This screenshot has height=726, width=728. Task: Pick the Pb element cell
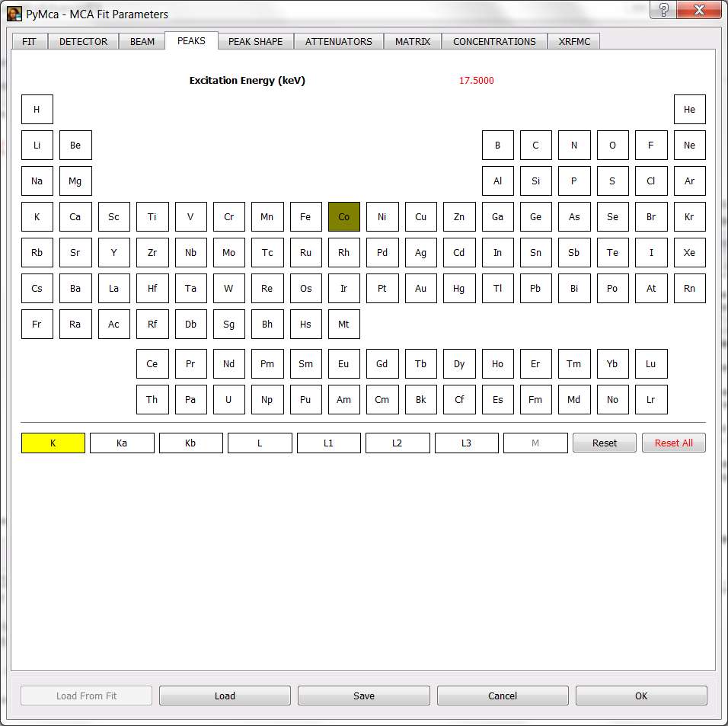point(535,289)
